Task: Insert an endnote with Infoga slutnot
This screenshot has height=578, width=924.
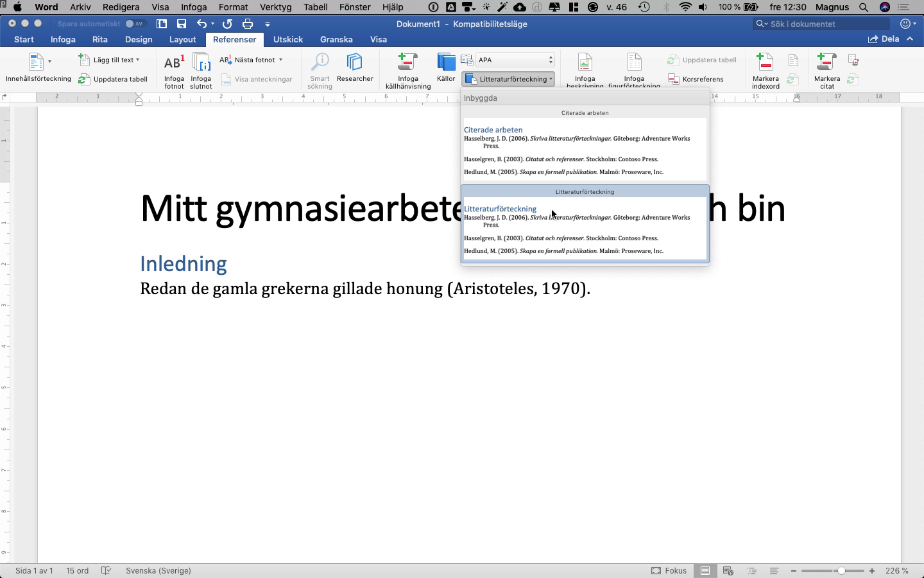Action: coord(201,71)
